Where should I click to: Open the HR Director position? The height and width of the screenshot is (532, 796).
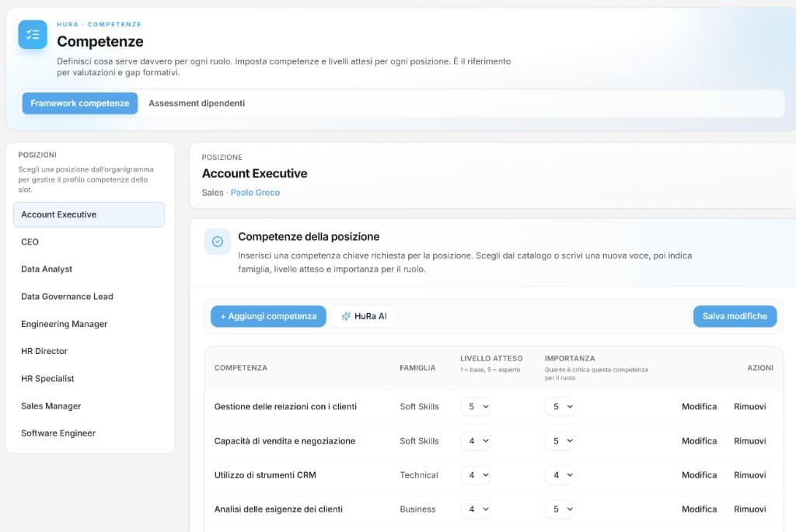click(44, 351)
